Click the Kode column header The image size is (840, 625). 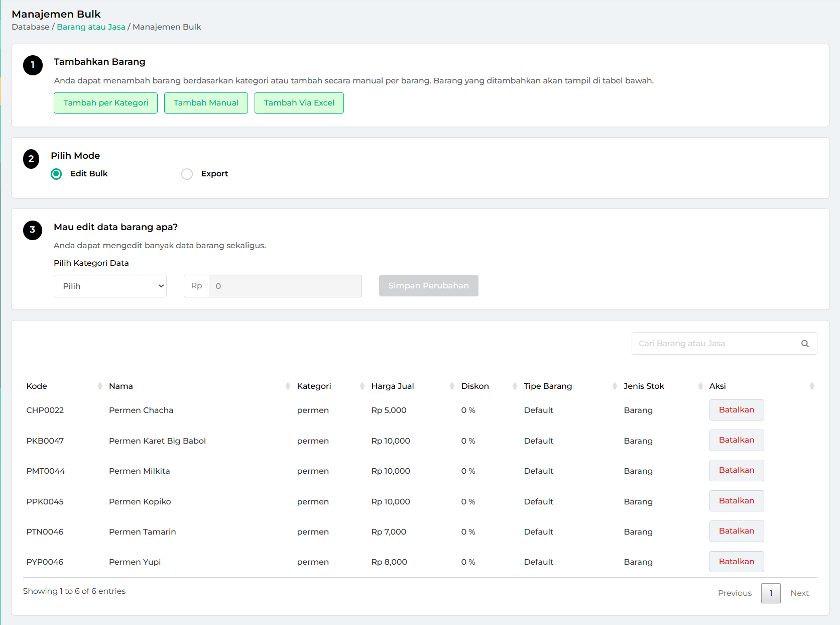[37, 386]
